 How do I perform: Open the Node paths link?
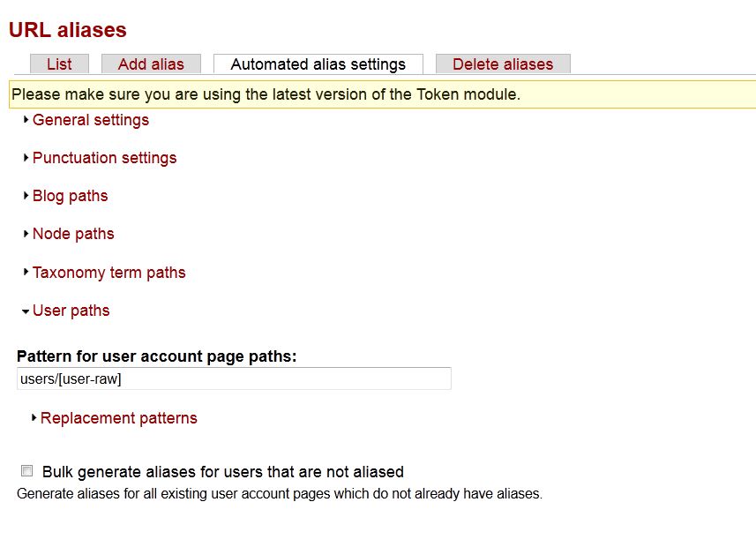(x=73, y=234)
